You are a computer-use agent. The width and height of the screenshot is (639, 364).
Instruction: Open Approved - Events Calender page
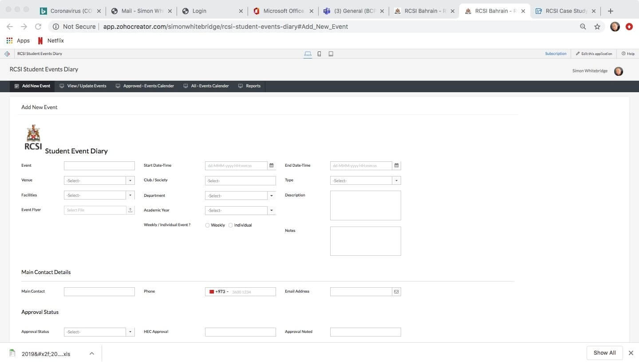tap(145, 86)
